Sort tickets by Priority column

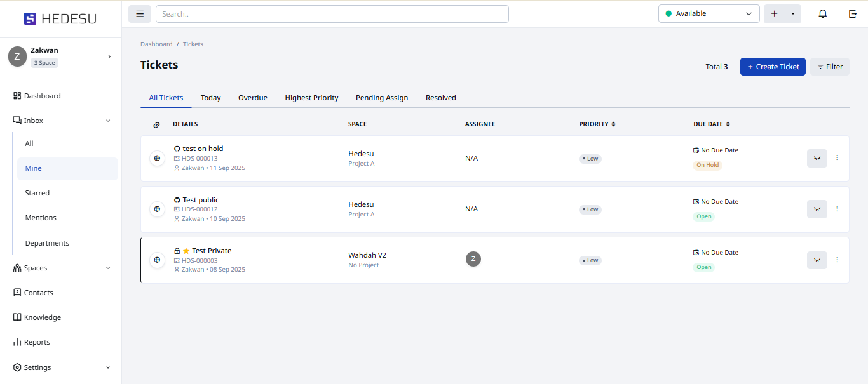(x=597, y=124)
